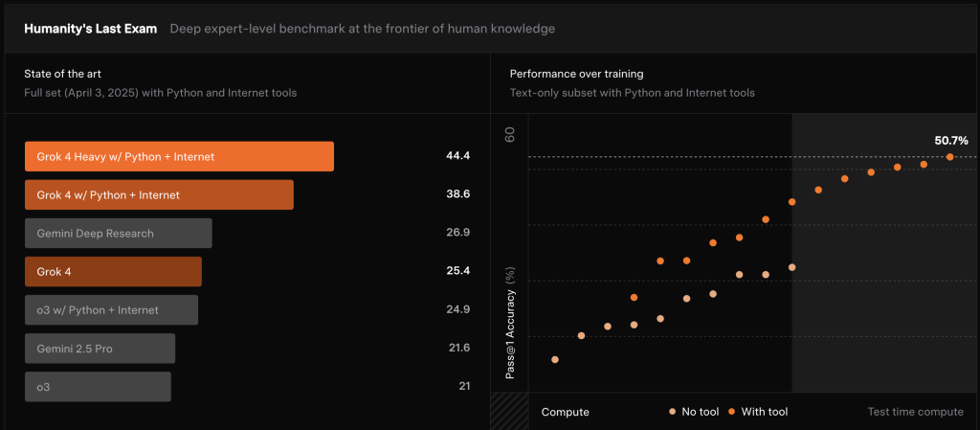Click the "Test time compute" label
This screenshot has height=430, width=980.
(x=915, y=412)
